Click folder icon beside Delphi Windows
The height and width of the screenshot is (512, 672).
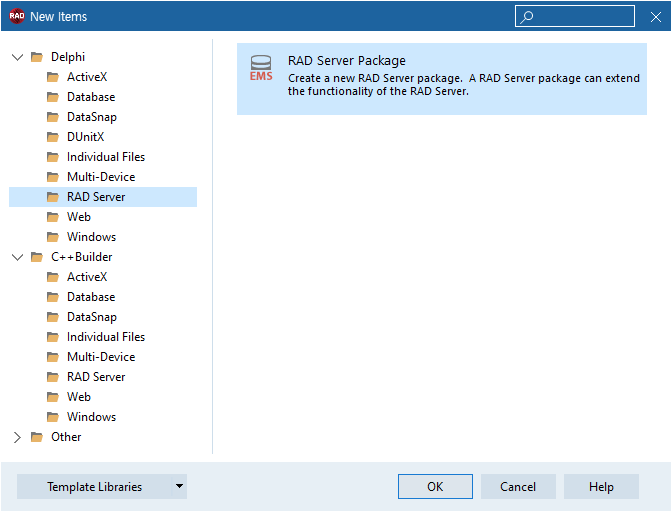pos(53,237)
